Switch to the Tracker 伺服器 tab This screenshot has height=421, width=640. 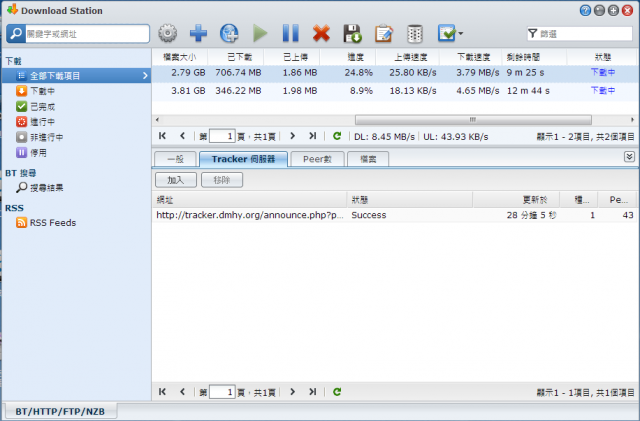(x=243, y=159)
